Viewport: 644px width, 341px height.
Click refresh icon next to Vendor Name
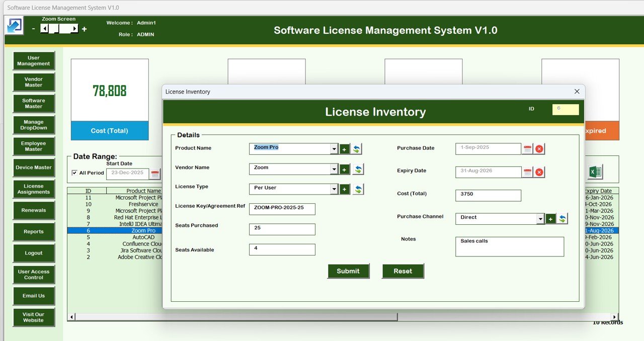click(358, 169)
